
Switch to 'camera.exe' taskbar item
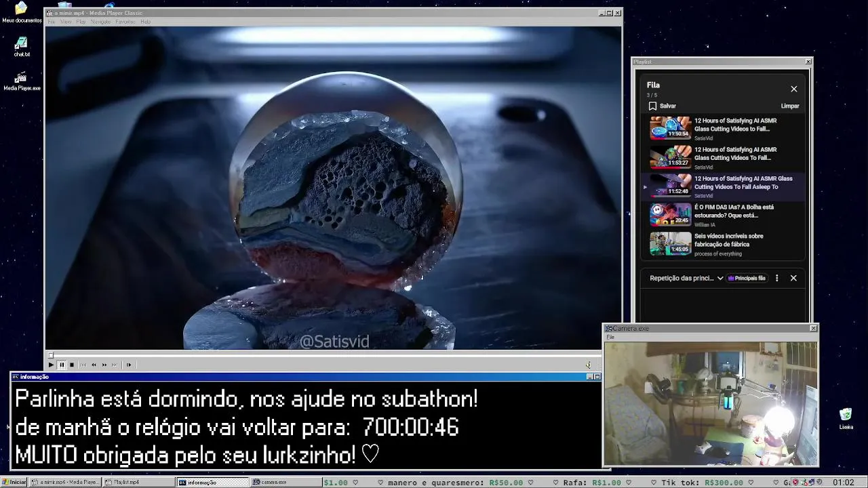click(x=286, y=482)
